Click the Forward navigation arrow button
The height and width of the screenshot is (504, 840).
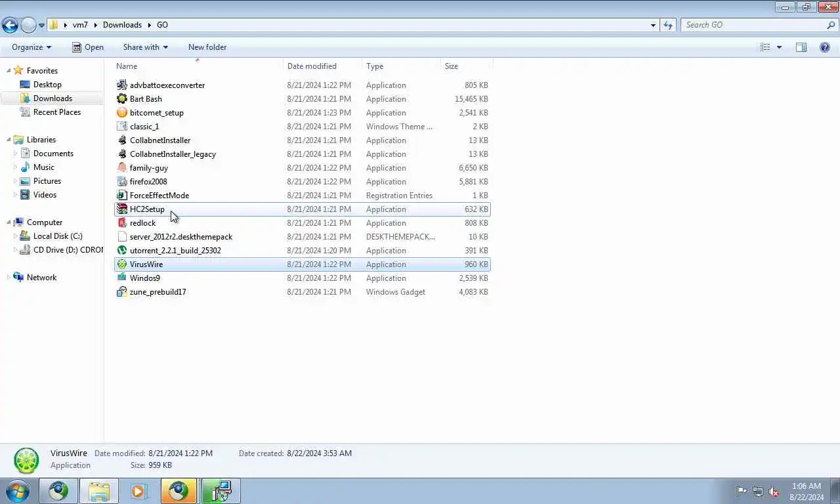point(28,25)
